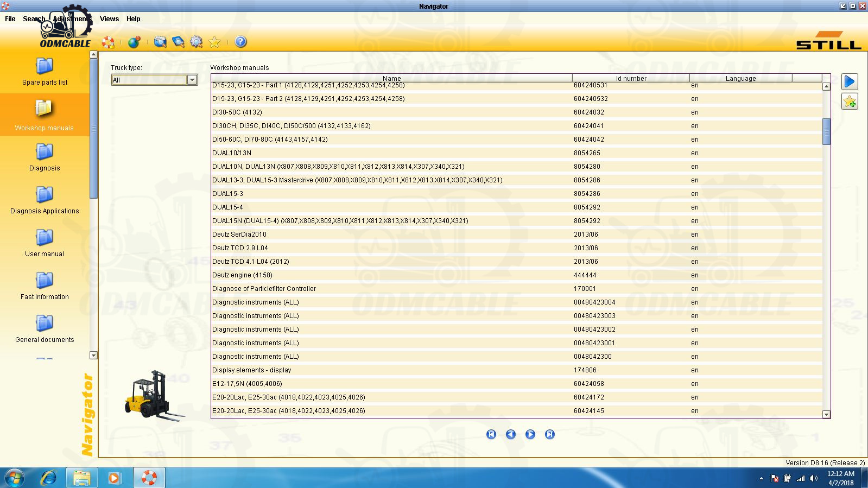This screenshot has height=488, width=868.
Task: Open the Views menu
Action: point(109,18)
